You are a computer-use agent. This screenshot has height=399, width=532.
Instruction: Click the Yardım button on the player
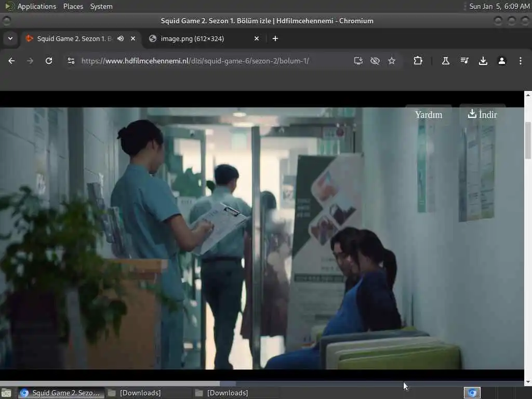pyautogui.click(x=429, y=115)
